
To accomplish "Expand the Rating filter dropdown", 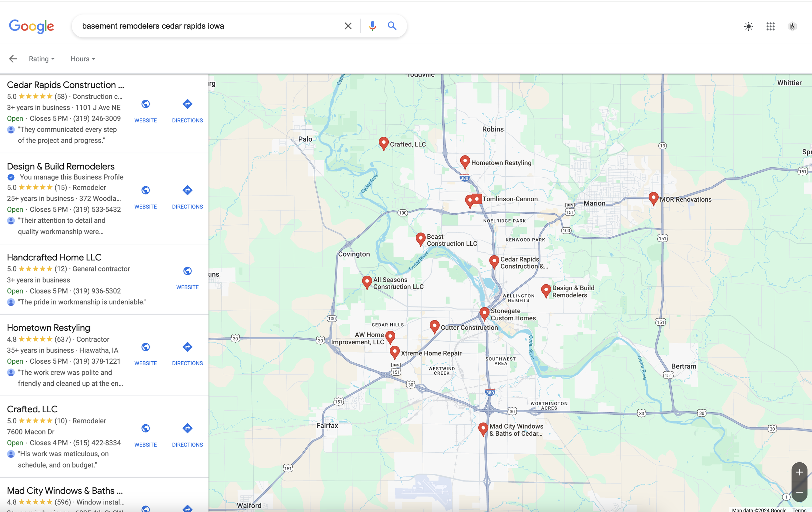I will coord(42,59).
